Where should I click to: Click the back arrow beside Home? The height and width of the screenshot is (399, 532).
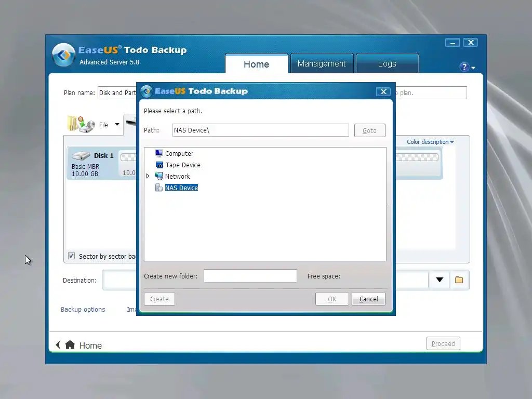(58, 345)
